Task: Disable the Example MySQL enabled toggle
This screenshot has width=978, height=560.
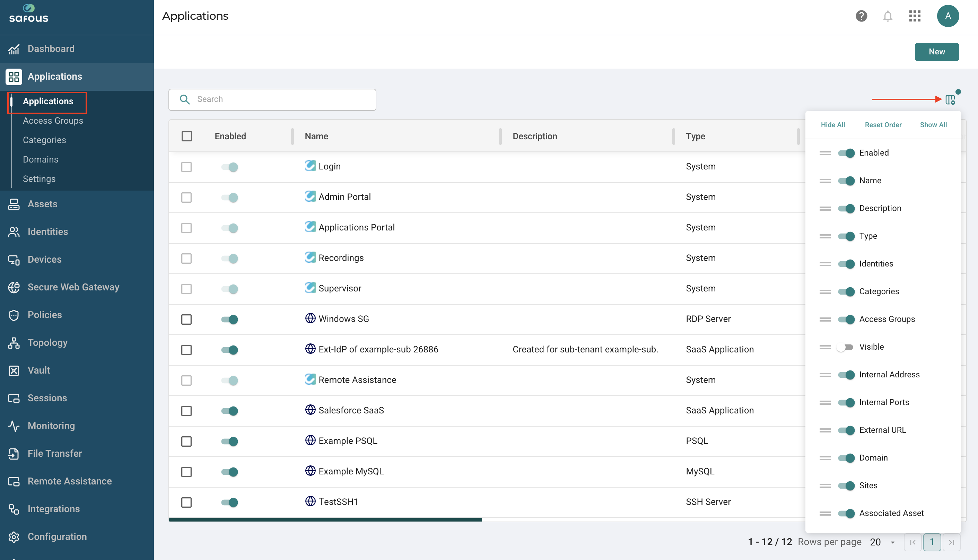Action: (x=229, y=472)
